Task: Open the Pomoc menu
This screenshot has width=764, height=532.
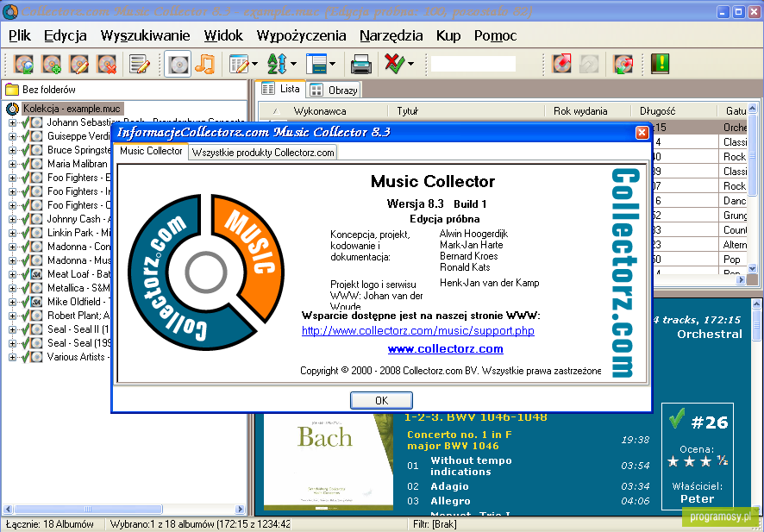Action: tap(495, 35)
